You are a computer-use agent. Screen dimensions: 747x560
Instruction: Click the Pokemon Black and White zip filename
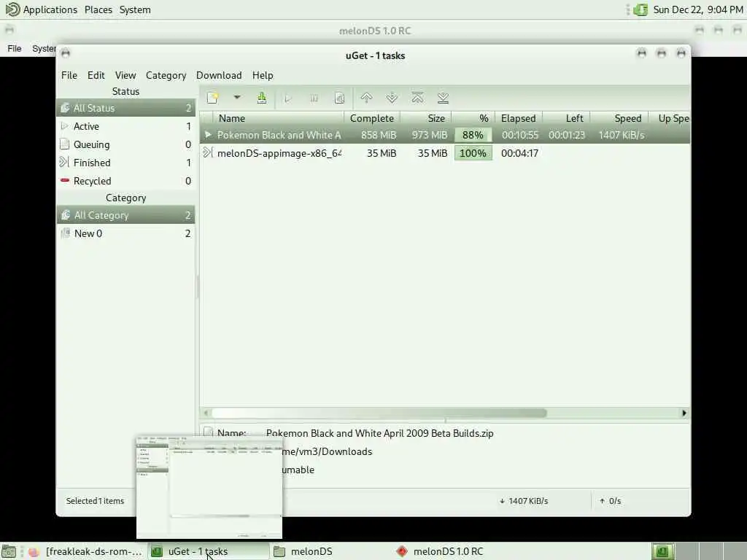click(379, 433)
